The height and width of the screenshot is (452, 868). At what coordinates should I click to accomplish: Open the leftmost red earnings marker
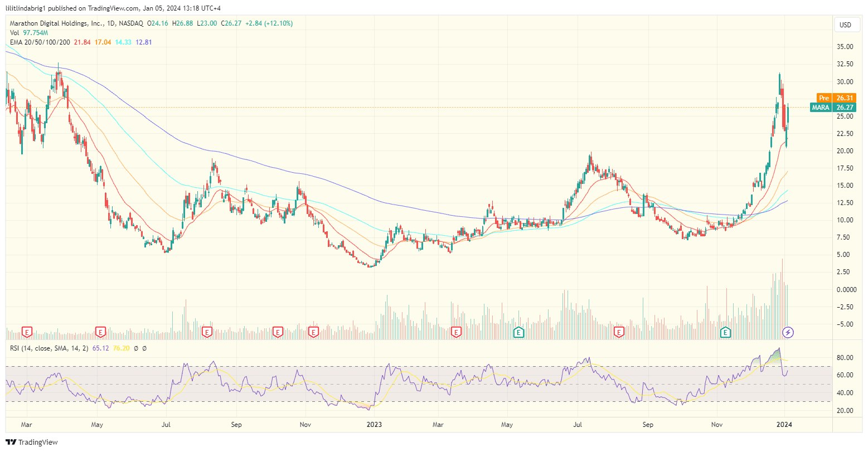tap(26, 332)
